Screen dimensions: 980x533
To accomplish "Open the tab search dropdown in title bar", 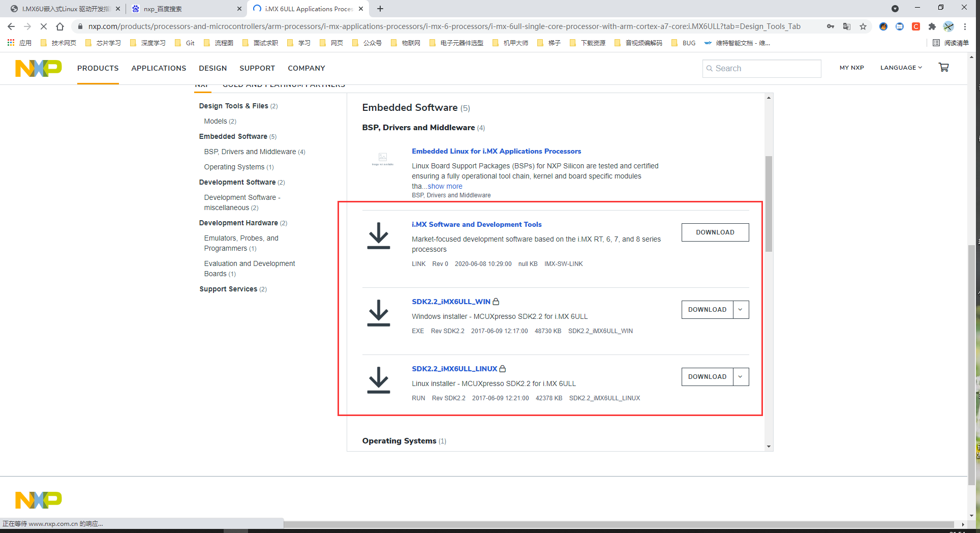I will point(895,9).
